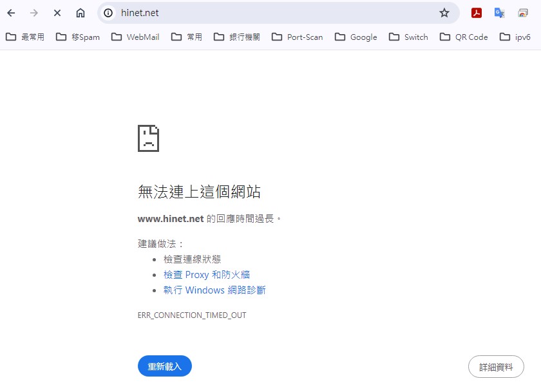Viewport: 541px width, 392px height.
Task: Bookmark this page with the star icon
Action: (444, 13)
